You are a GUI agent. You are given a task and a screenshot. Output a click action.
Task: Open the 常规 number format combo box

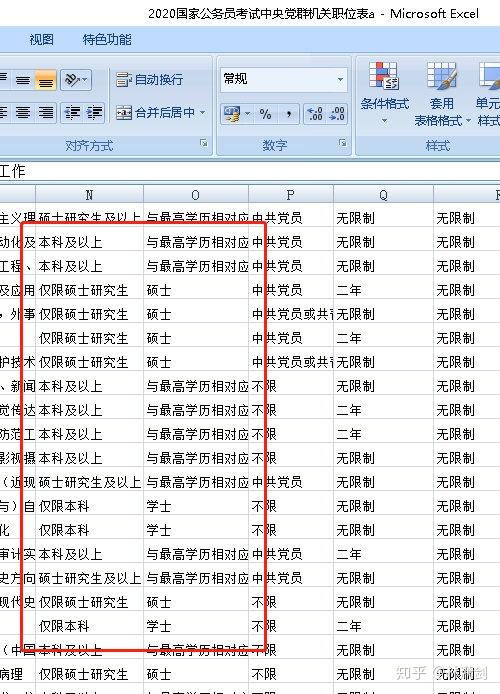coord(283,80)
